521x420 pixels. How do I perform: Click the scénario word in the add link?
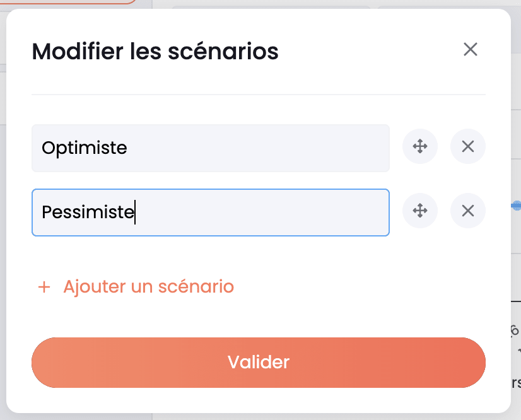pos(196,286)
